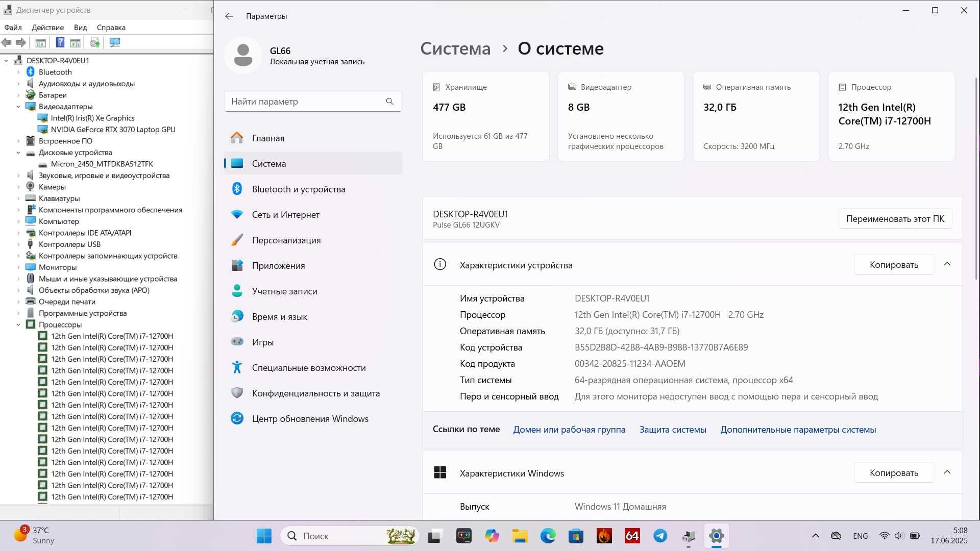Select Micron_2450_MTFDKBA512TFK disk
The height and width of the screenshot is (551, 980).
click(x=102, y=164)
